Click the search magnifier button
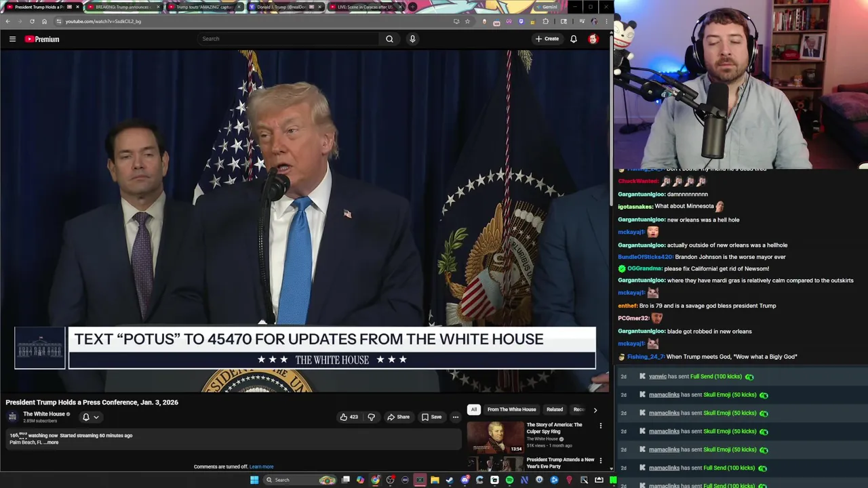868x488 pixels. click(389, 39)
